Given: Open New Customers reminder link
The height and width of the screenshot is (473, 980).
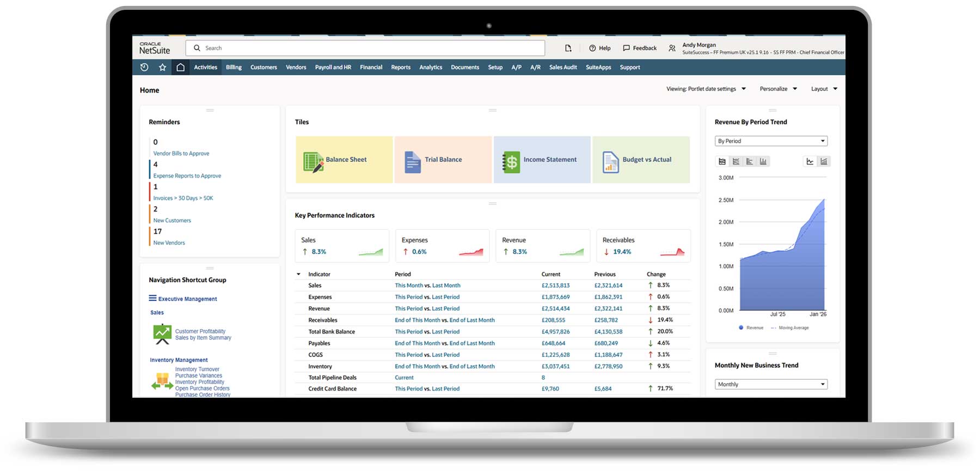Looking at the screenshot, I should [x=172, y=221].
